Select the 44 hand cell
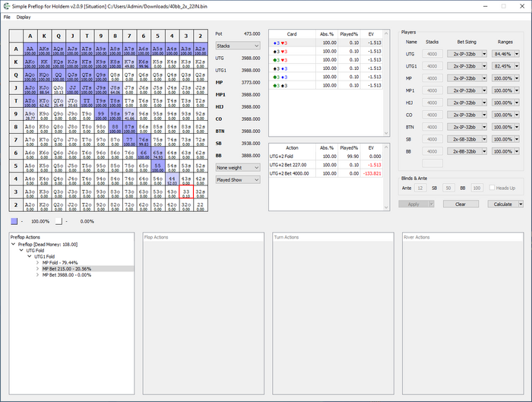Viewport: 532px width, 402px height. click(172, 179)
